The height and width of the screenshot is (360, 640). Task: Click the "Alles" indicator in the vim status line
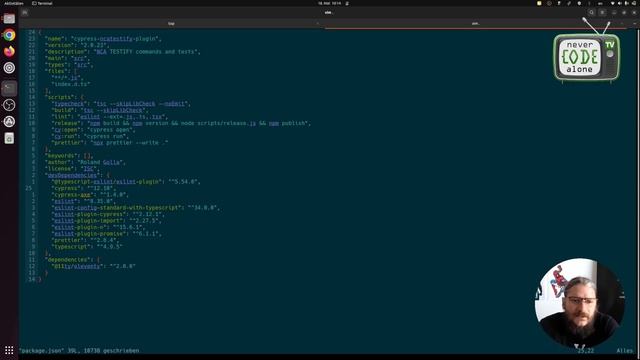tap(624, 351)
